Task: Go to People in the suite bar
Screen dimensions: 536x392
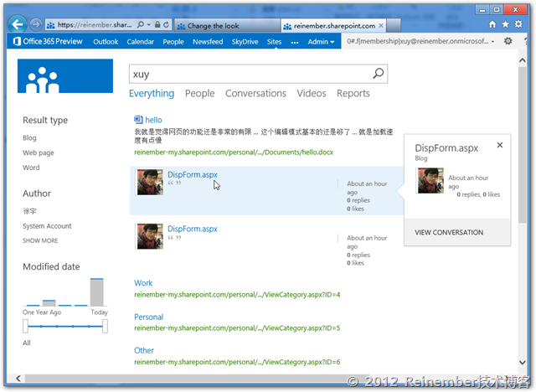Action: pyautogui.click(x=173, y=42)
